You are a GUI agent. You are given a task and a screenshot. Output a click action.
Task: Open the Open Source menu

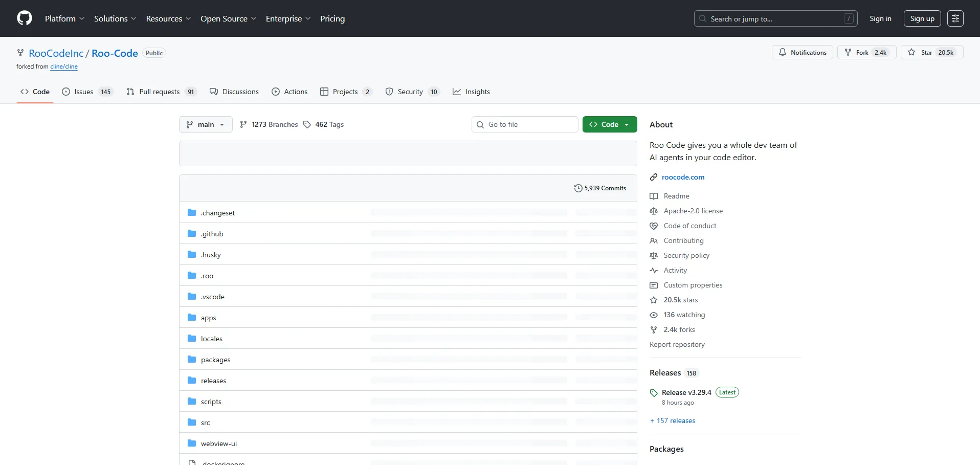(228, 18)
